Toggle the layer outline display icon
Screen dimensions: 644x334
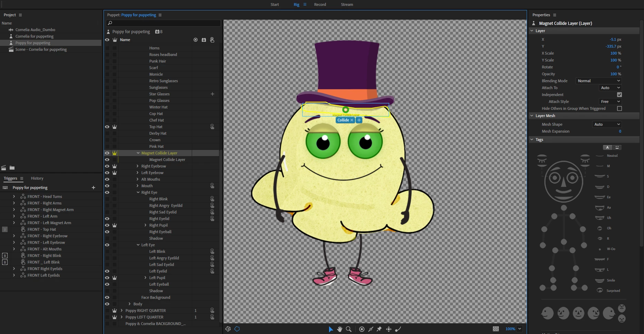point(237,329)
